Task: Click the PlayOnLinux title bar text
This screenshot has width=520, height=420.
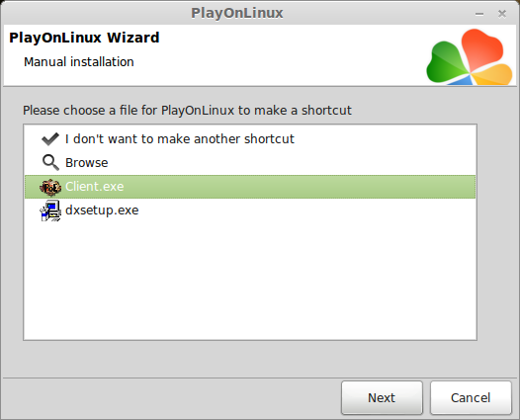Action: click(x=237, y=13)
